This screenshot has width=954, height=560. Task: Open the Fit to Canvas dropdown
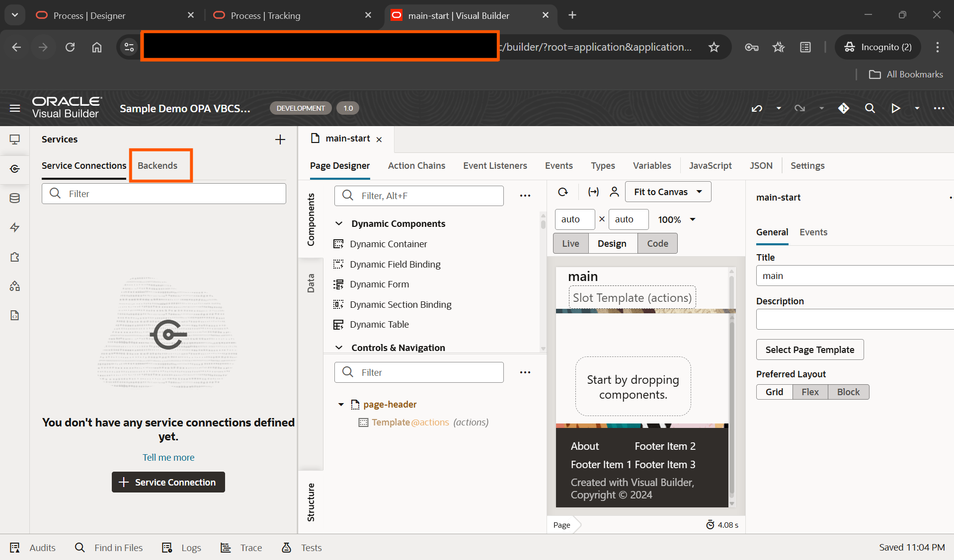point(668,192)
